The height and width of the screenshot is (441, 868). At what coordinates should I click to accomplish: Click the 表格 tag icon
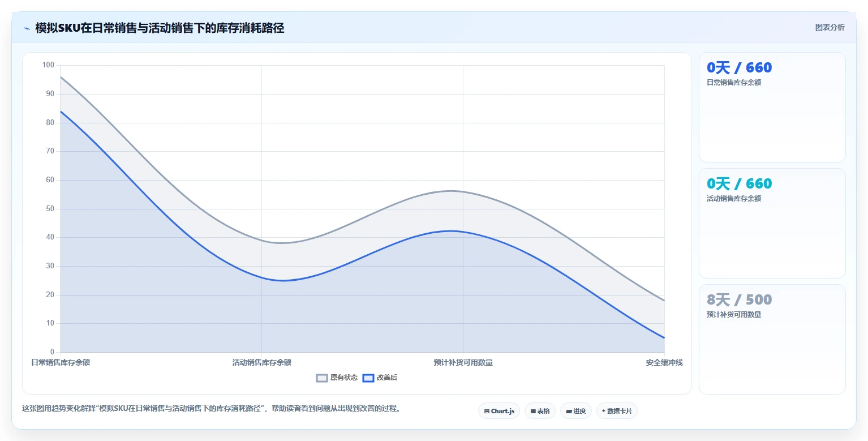[x=533, y=411]
